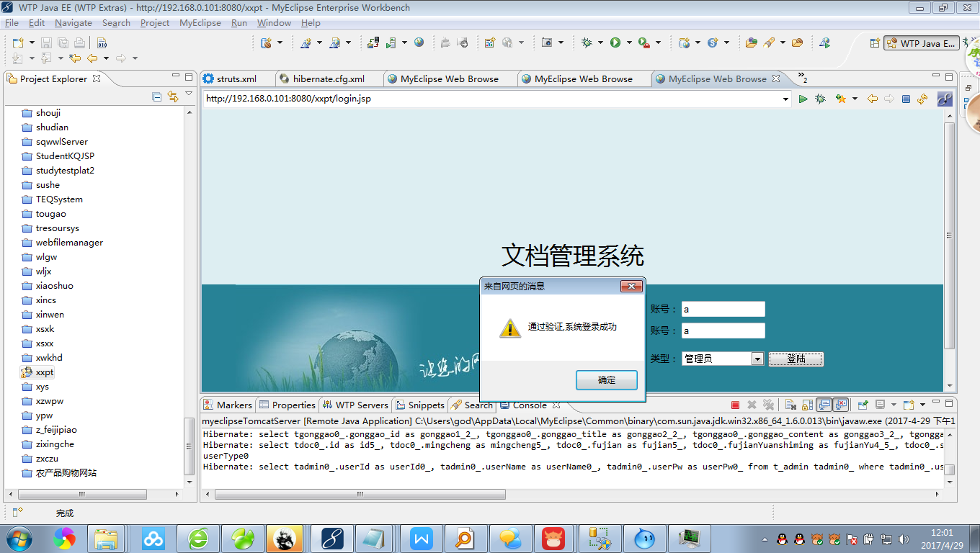The width and height of the screenshot is (980, 553).
Task: Open the internal Web Browser globe icon
Action: (x=419, y=43)
